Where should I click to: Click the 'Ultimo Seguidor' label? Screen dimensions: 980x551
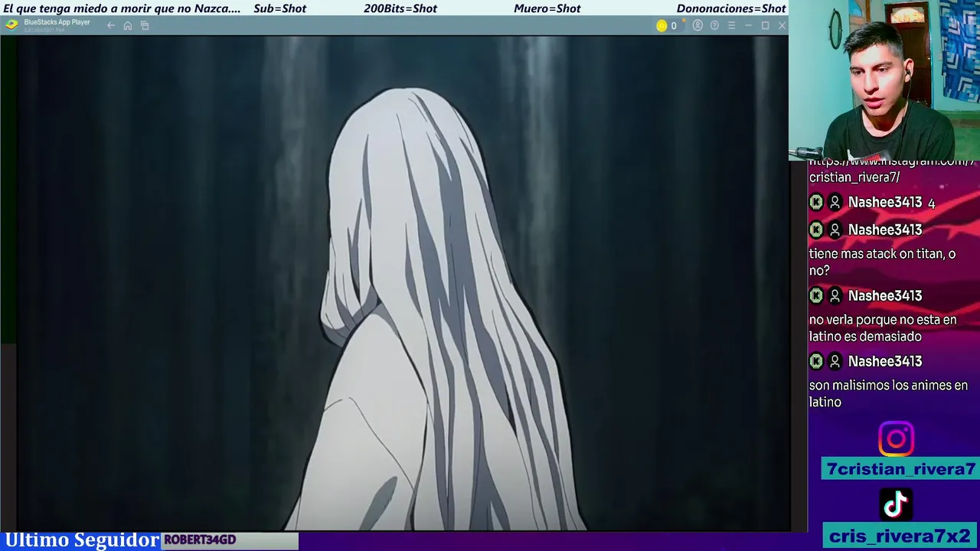(x=82, y=540)
